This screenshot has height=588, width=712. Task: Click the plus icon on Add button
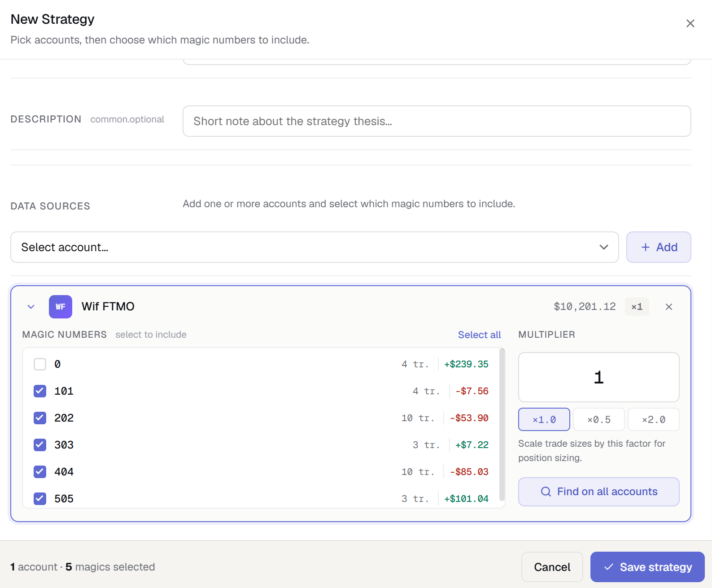click(645, 247)
